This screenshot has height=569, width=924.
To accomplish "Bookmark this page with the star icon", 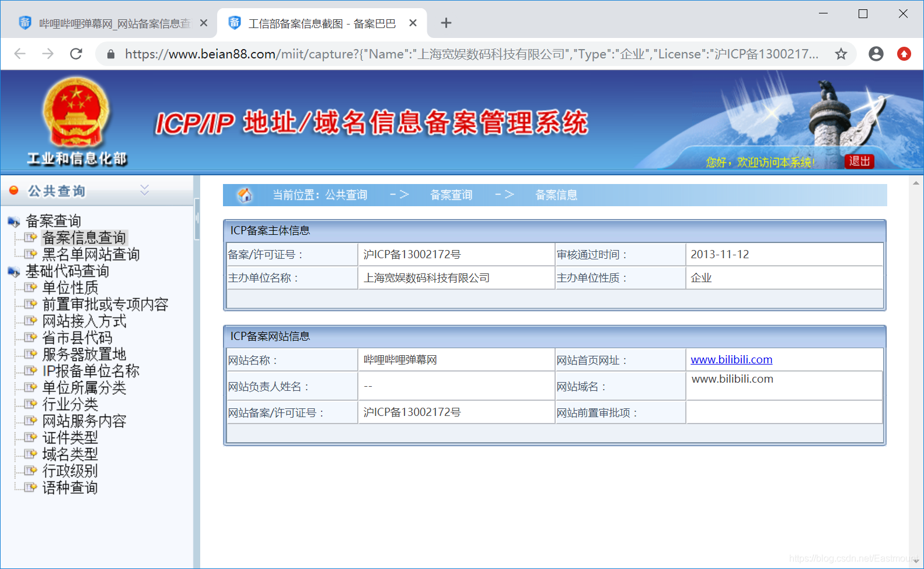I will coord(841,54).
